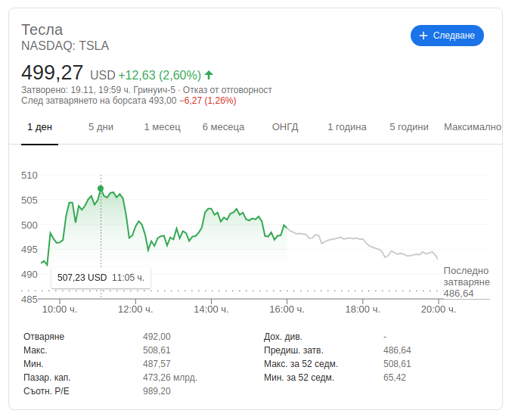
Task: Click the Мин. за 52 седм. value 65,42
Action: click(x=395, y=378)
